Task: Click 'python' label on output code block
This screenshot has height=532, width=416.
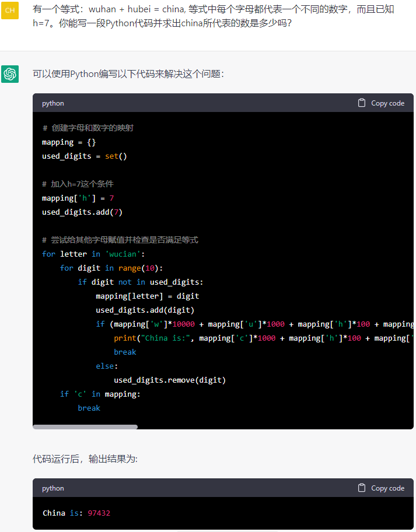Action: coord(53,488)
